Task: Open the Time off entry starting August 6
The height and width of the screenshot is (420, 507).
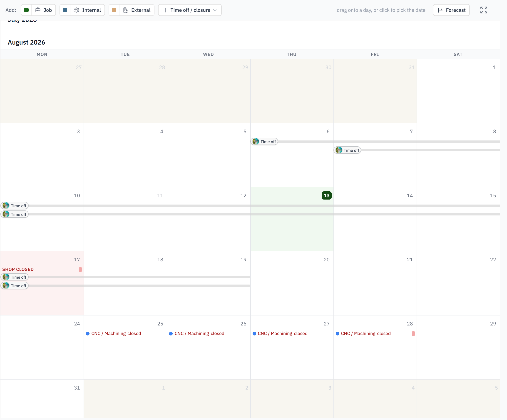Action: 264,142
